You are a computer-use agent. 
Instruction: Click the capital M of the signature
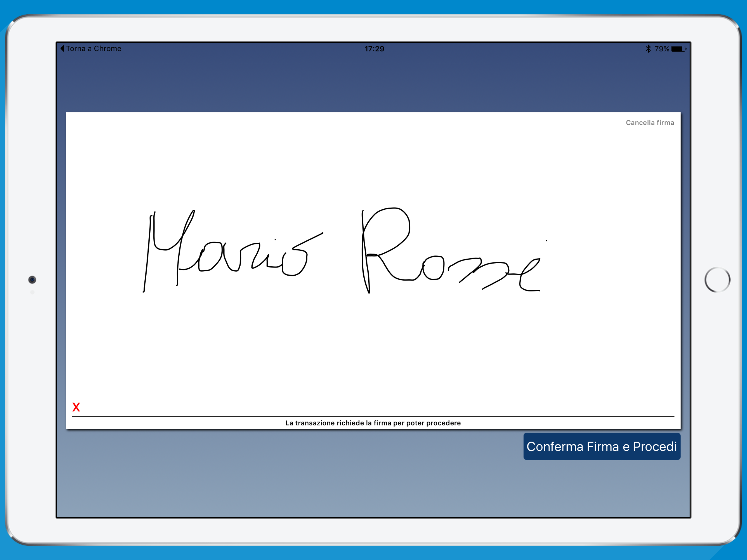pyautogui.click(x=162, y=249)
